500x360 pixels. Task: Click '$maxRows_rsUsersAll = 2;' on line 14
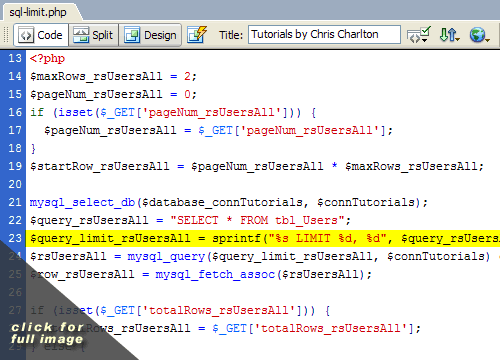pos(113,77)
